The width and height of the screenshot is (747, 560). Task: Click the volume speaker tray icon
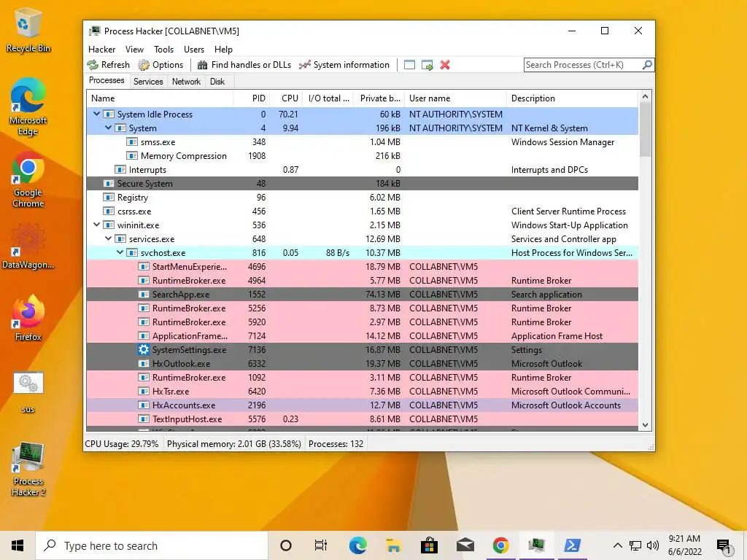653,545
